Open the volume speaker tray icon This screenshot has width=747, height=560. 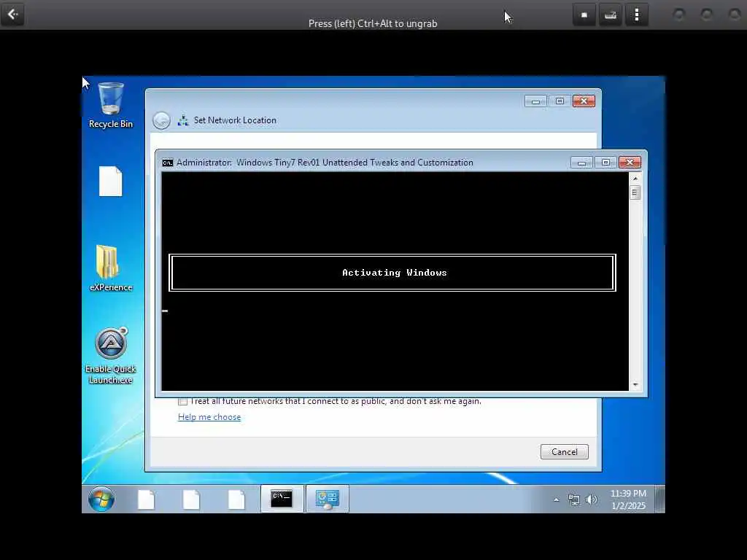591,499
